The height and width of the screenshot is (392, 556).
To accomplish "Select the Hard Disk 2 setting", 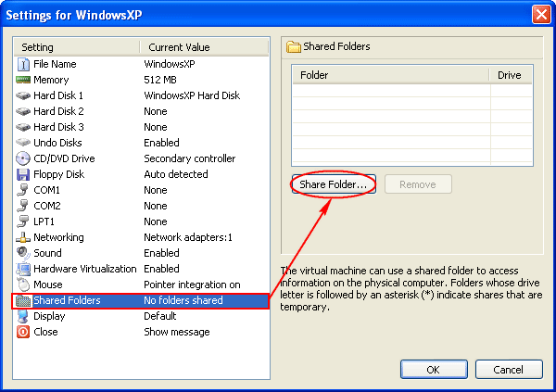I will 141,111.
